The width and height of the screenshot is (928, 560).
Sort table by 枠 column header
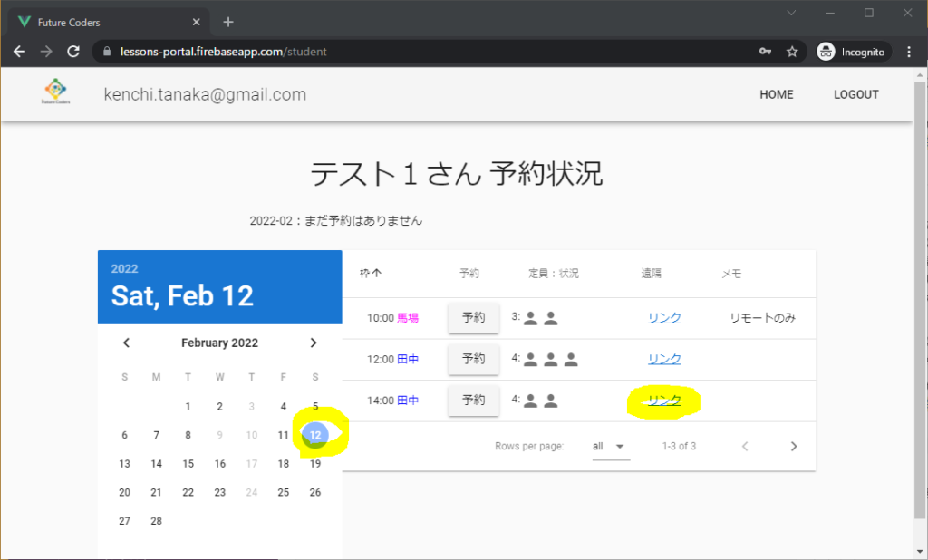[371, 274]
